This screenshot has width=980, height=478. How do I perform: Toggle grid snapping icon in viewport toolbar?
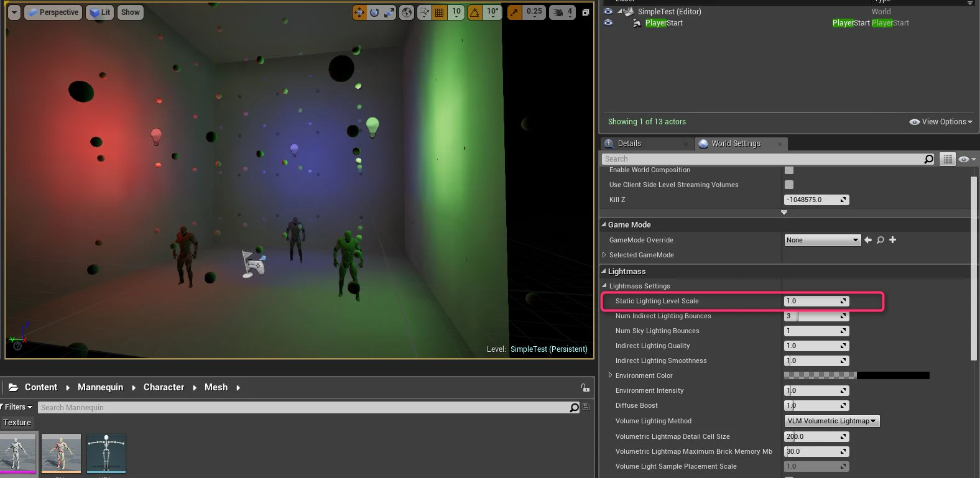[x=440, y=12]
